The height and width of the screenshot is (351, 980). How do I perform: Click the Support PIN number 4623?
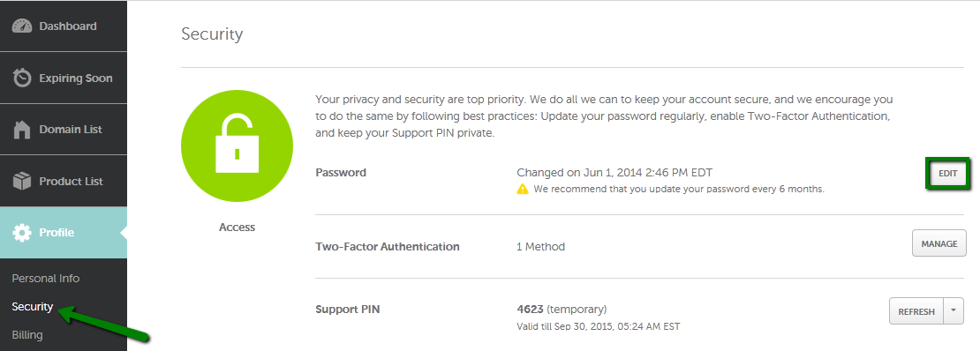[x=530, y=310]
